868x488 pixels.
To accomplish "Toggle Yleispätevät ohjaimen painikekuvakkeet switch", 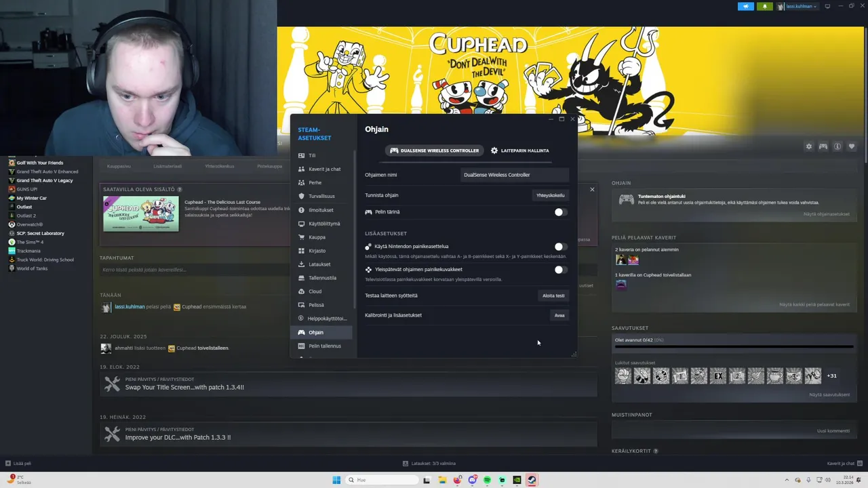I will pos(559,270).
